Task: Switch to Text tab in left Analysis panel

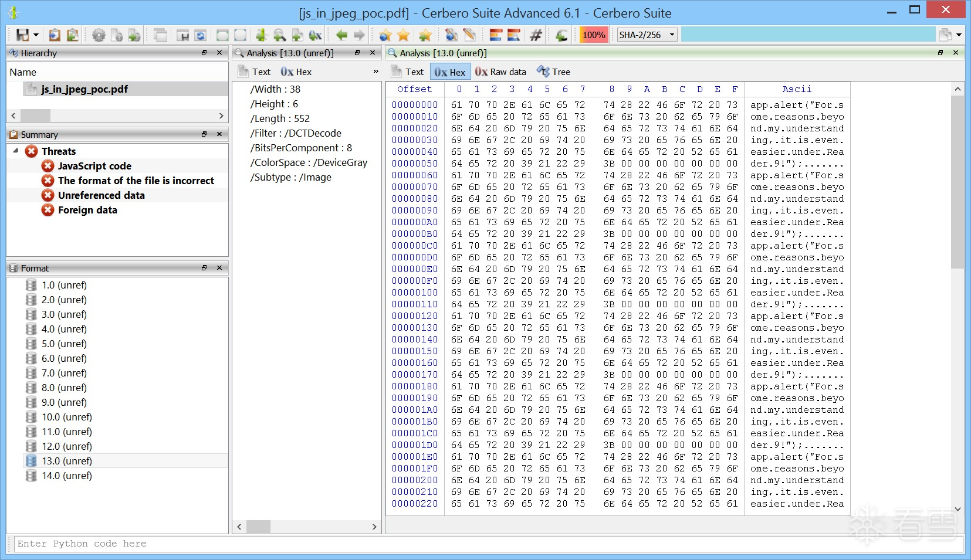Action: (254, 72)
